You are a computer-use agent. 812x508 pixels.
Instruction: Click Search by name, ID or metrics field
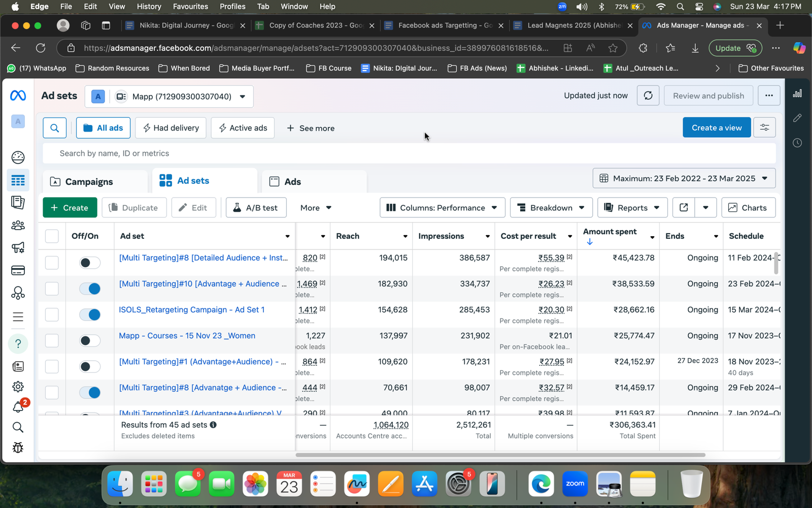[x=409, y=153]
